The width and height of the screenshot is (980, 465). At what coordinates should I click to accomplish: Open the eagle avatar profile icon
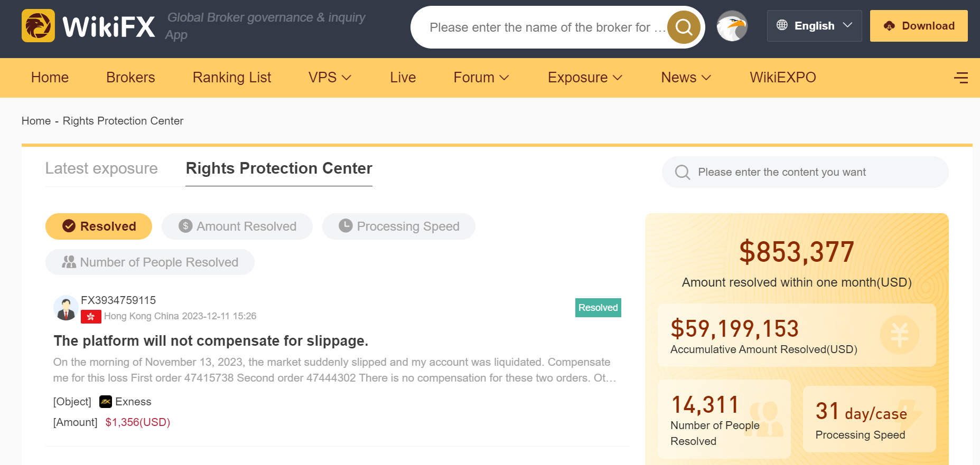(x=732, y=26)
